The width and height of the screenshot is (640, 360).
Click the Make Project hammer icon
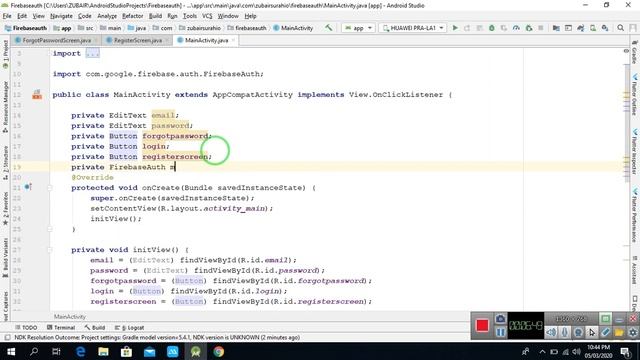329,28
